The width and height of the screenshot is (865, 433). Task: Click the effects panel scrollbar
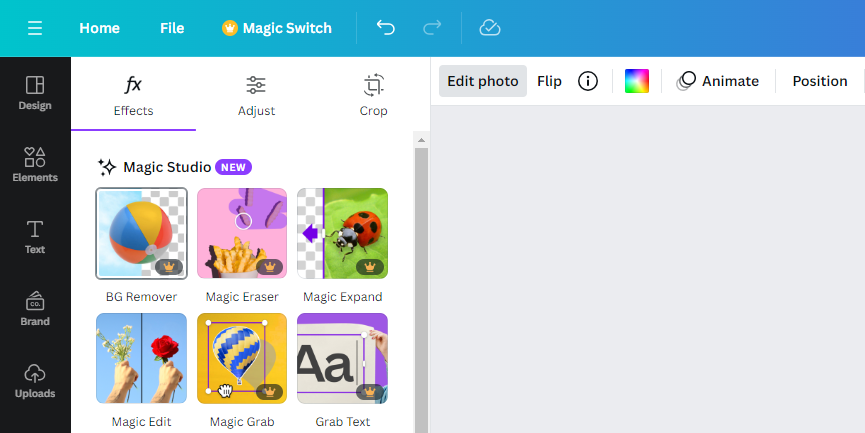pos(421,290)
